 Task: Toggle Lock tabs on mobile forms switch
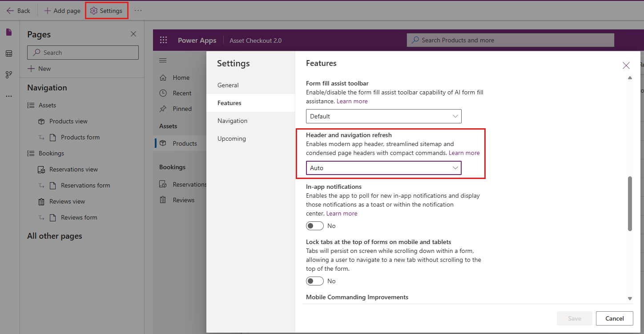coord(315,281)
